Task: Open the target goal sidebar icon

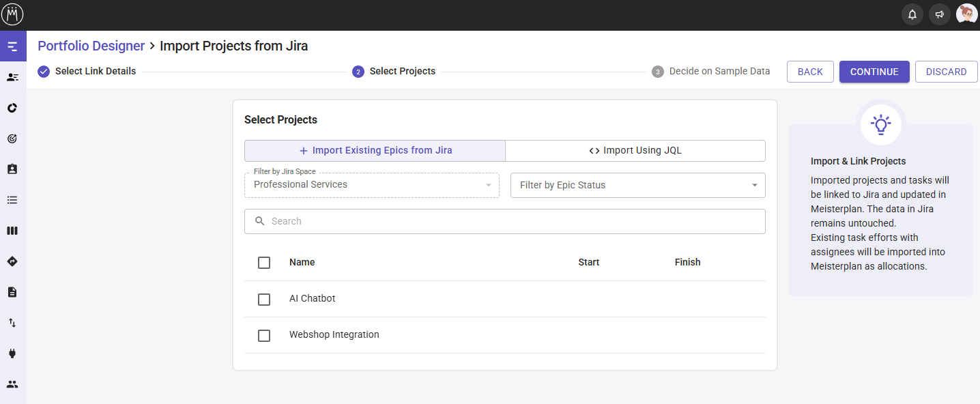Action: tap(12, 139)
